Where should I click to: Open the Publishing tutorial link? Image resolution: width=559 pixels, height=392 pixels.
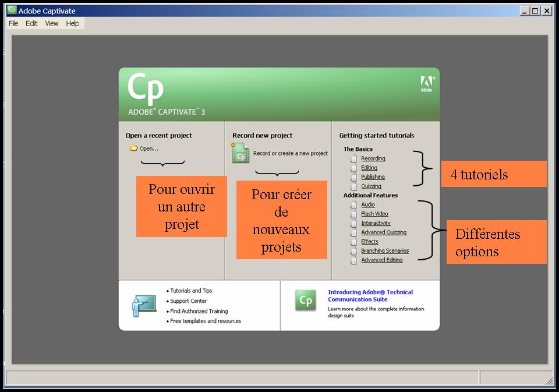coord(373,177)
